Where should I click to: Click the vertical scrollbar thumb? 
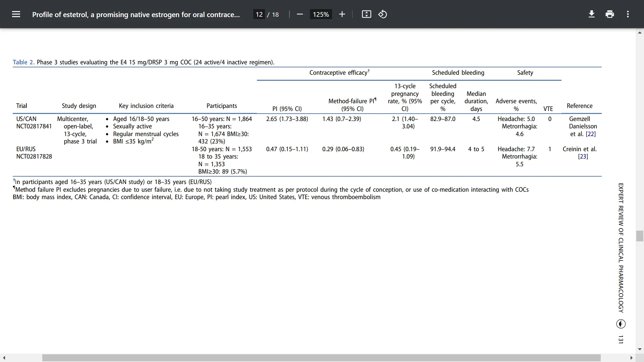[x=640, y=236]
